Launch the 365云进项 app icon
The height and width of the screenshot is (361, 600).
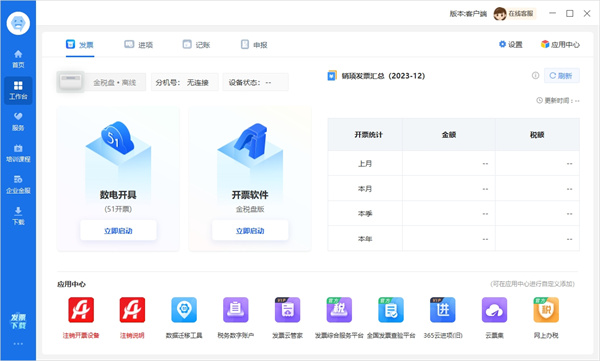[x=443, y=310]
